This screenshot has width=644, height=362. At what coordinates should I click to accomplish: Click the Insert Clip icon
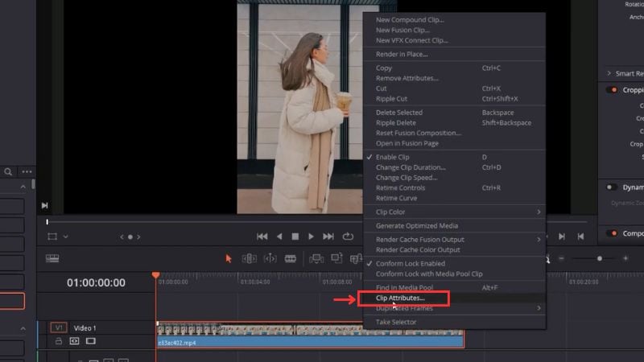[x=316, y=258]
